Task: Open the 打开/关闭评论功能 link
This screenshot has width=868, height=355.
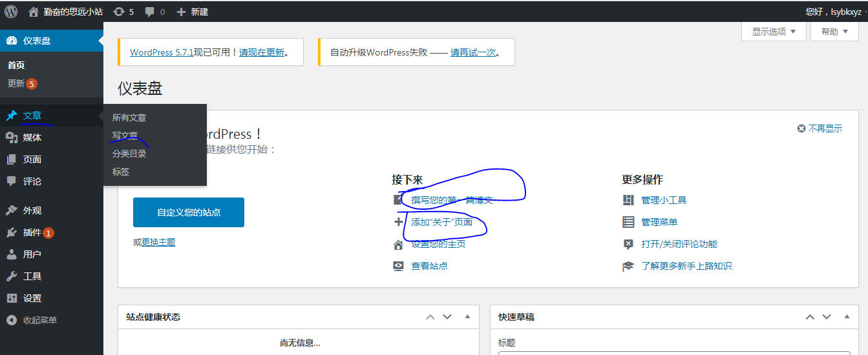Action: point(679,244)
